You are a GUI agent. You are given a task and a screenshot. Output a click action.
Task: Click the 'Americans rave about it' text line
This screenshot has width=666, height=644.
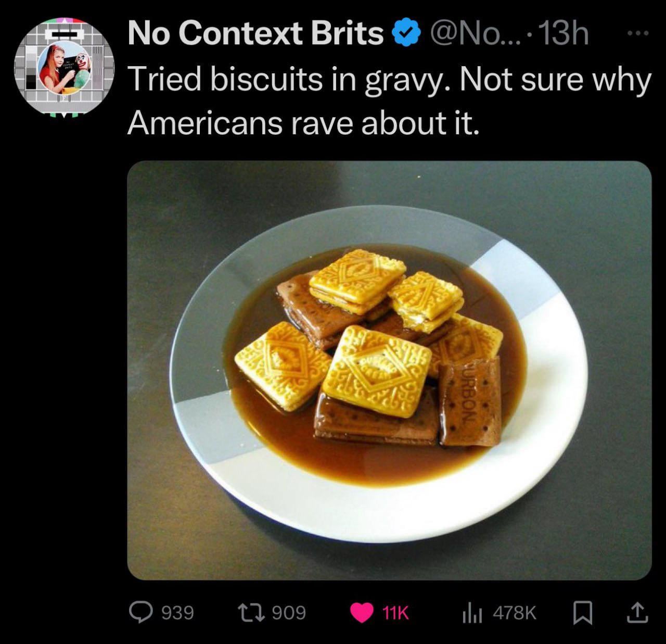(302, 123)
